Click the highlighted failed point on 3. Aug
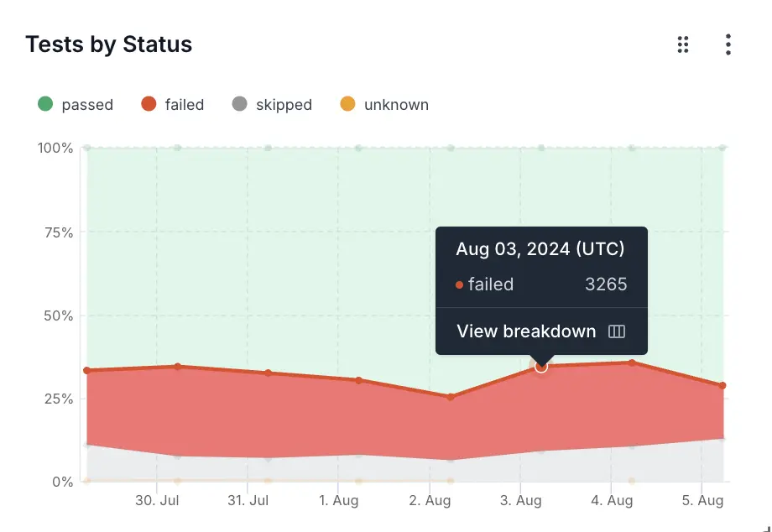 [541, 367]
